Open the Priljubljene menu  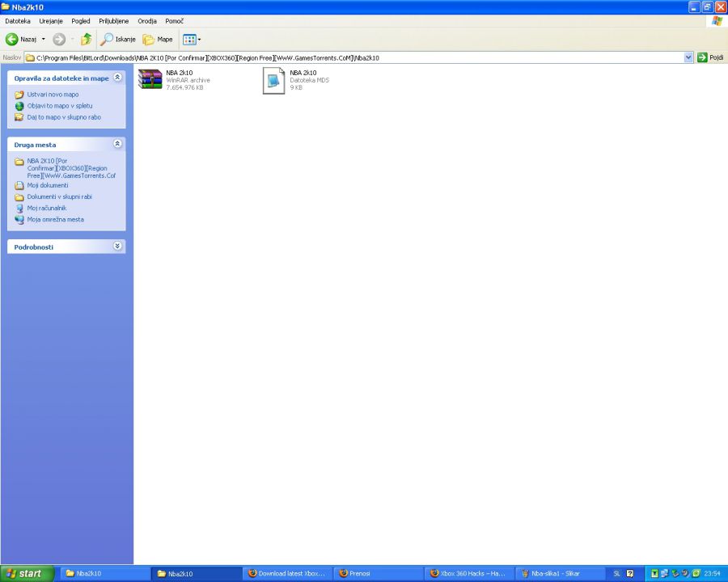click(x=114, y=21)
